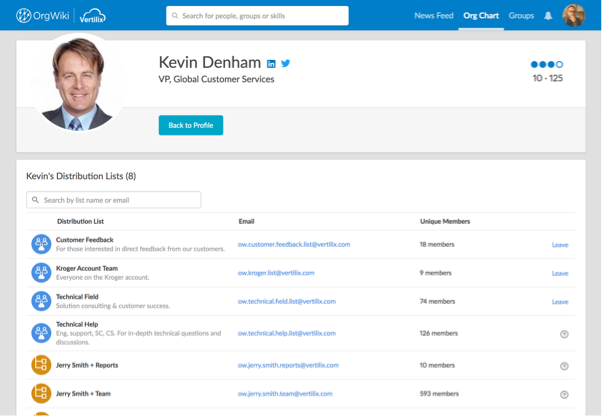Click the Customer Feedback group icon
This screenshot has height=416, width=602.
41,244
